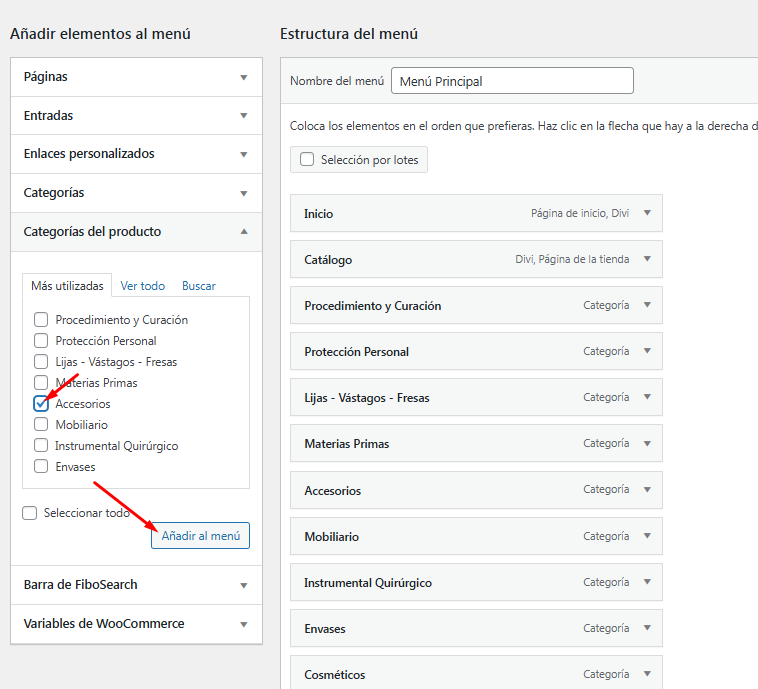Click the Añadir al menú button
The width and height of the screenshot is (758, 689).
(200, 536)
